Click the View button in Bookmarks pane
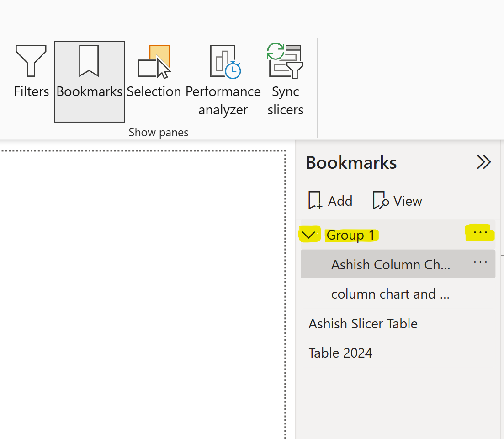The image size is (504, 439). coord(397,200)
